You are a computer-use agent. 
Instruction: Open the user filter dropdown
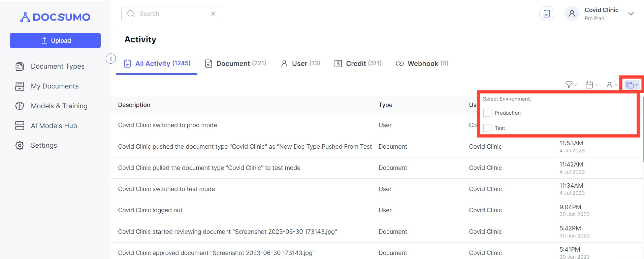pos(612,85)
